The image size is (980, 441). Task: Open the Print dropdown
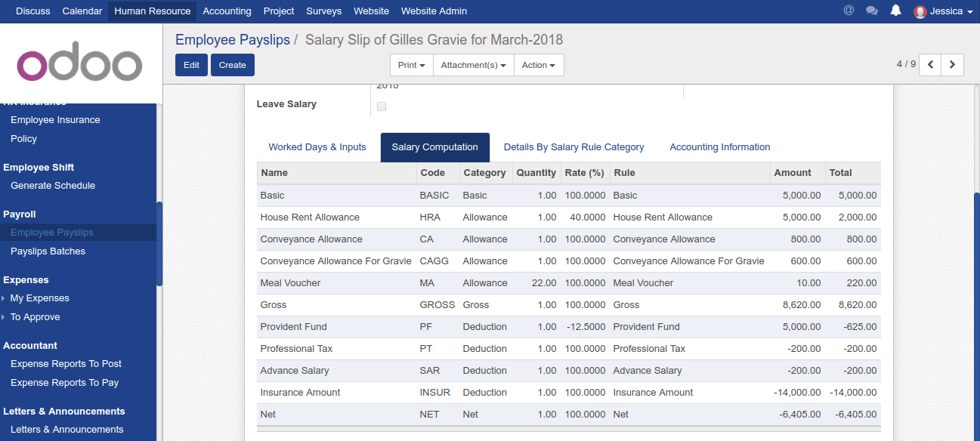[411, 65]
